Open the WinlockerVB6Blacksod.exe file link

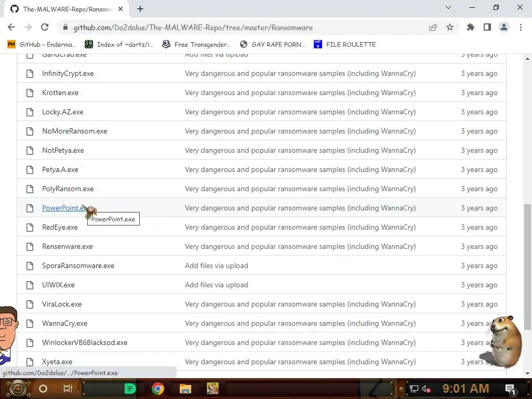coord(85,343)
